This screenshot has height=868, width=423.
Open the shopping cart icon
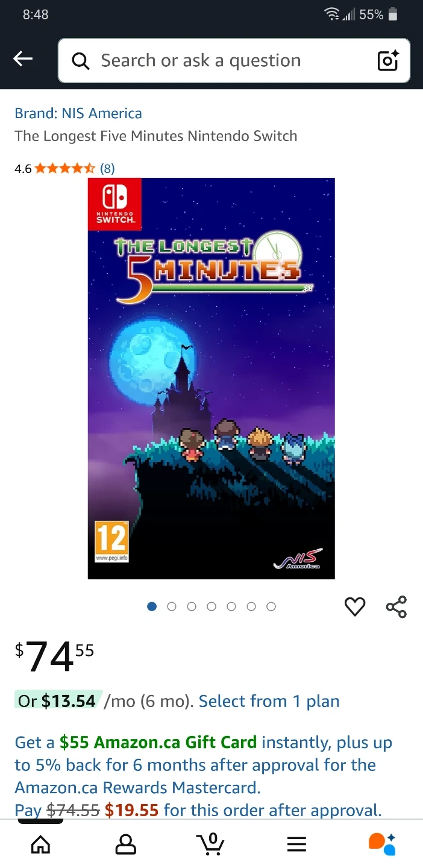pos(211,844)
